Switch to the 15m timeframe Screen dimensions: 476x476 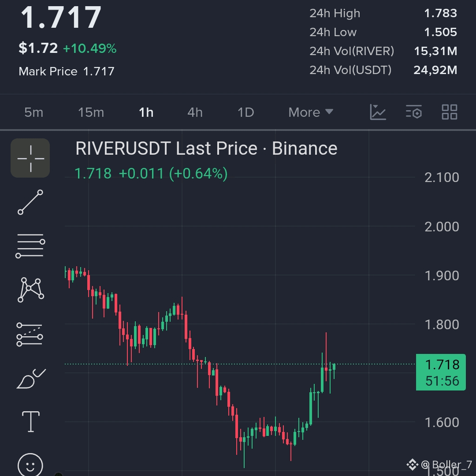[x=91, y=112]
